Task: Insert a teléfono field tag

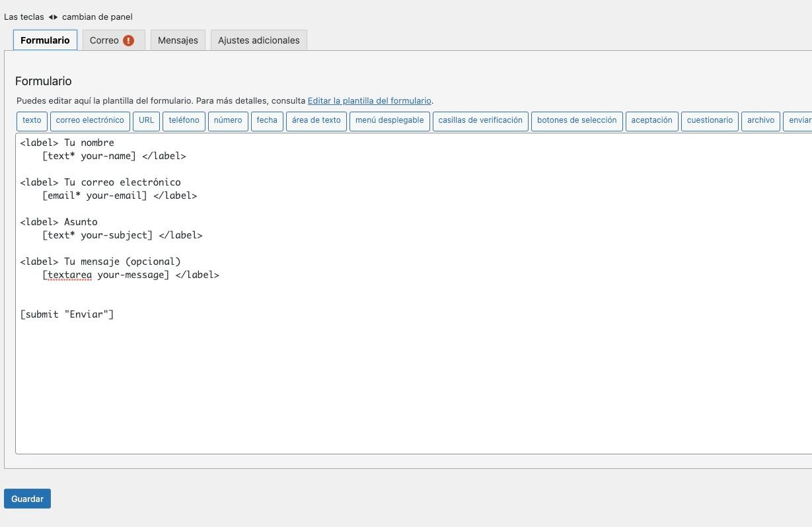Action: pos(184,121)
